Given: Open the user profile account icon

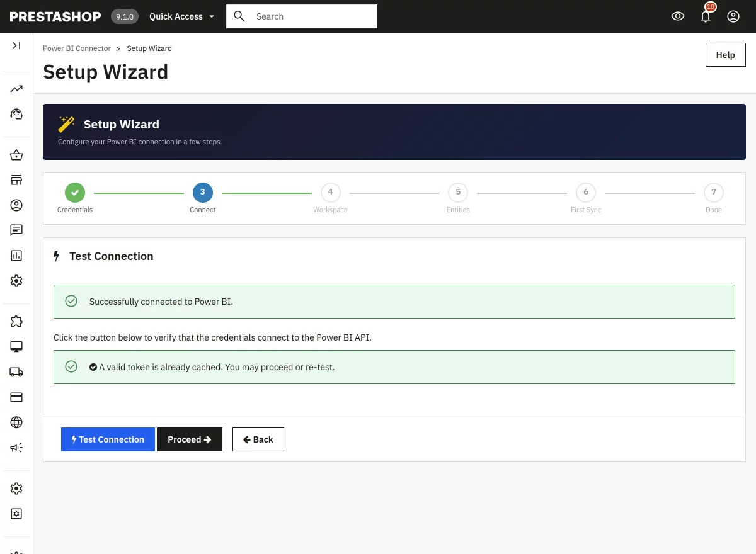Looking at the screenshot, I should click(733, 16).
